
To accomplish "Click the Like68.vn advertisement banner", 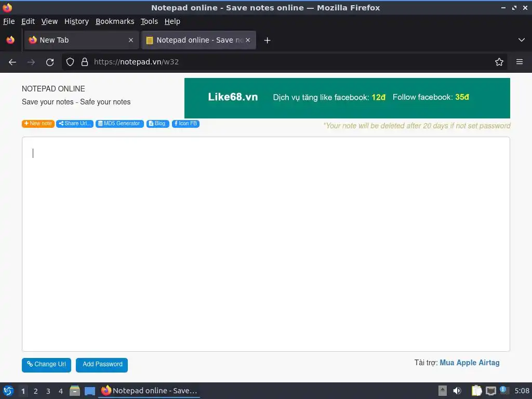I will tap(347, 98).
